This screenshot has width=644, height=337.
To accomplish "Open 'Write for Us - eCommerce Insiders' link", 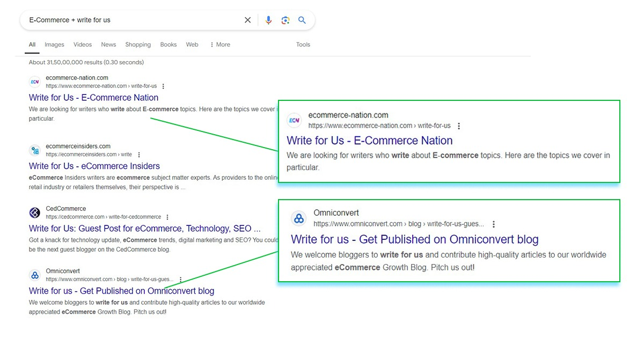I will 94,166.
